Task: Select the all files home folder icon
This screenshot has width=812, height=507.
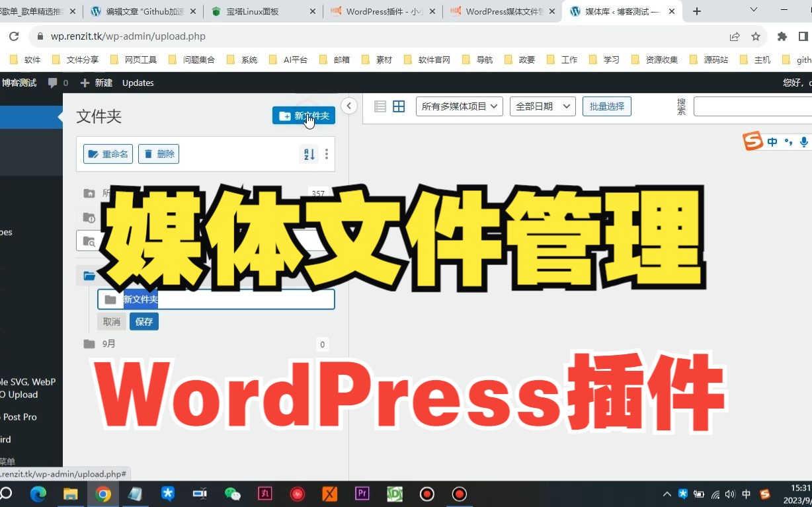Action: tap(89, 193)
